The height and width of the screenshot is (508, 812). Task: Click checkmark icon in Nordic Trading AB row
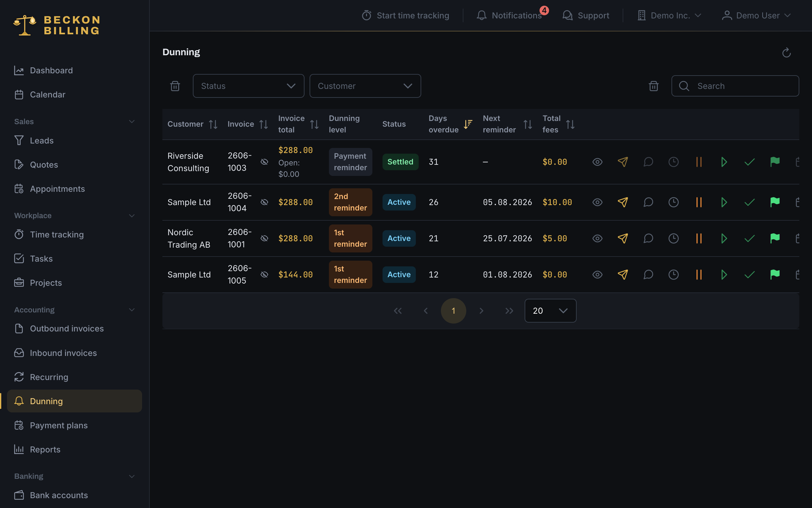point(750,238)
